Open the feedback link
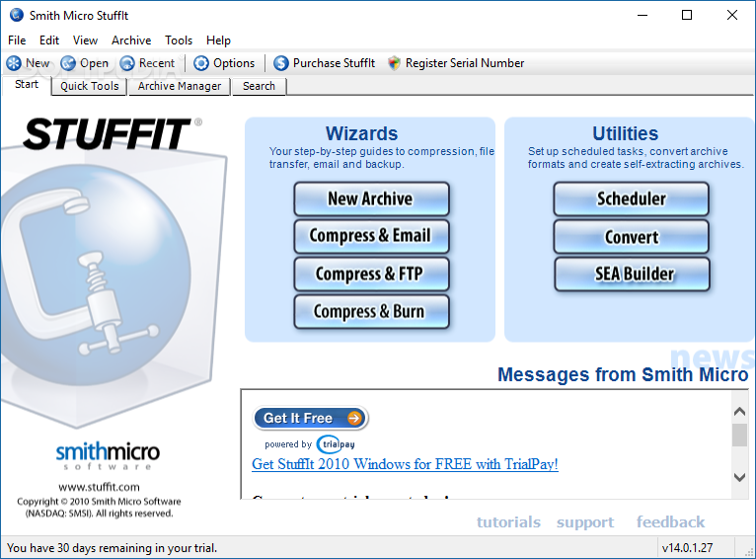 671,521
